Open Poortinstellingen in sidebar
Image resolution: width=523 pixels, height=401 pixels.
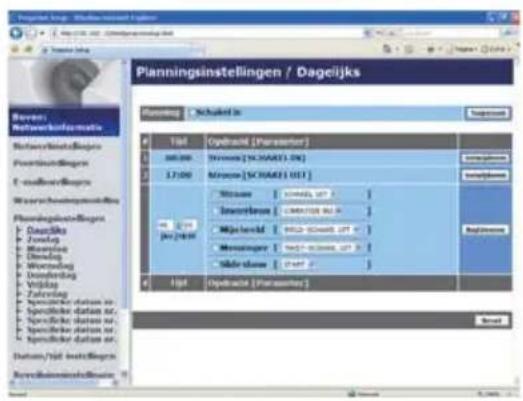[x=51, y=163]
